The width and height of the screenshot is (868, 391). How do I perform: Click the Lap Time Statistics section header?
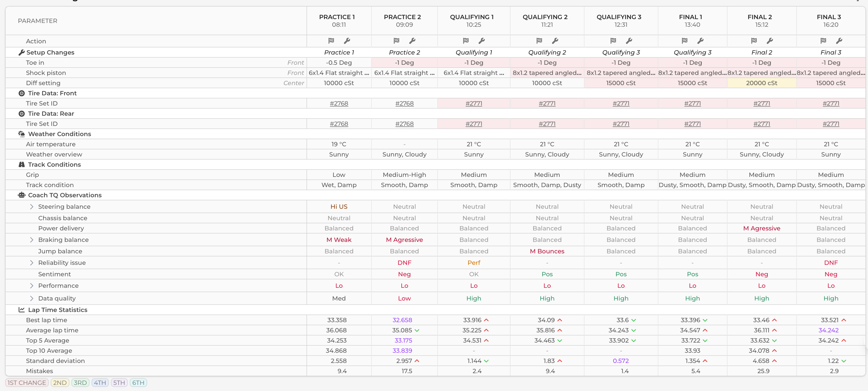coord(58,310)
